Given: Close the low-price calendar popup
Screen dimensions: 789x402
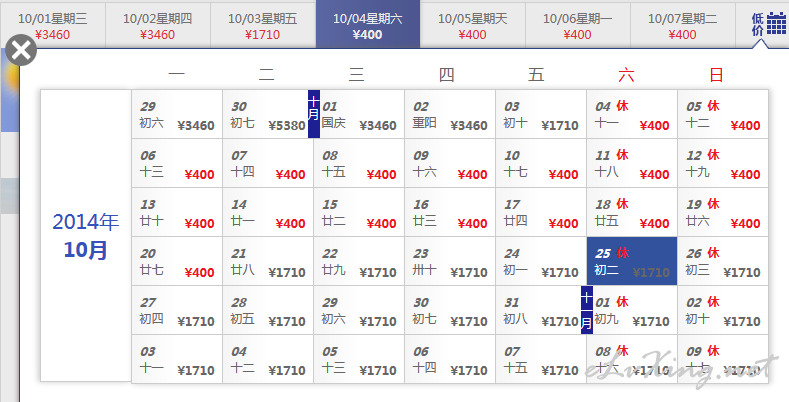Looking at the screenshot, I should (x=21, y=50).
